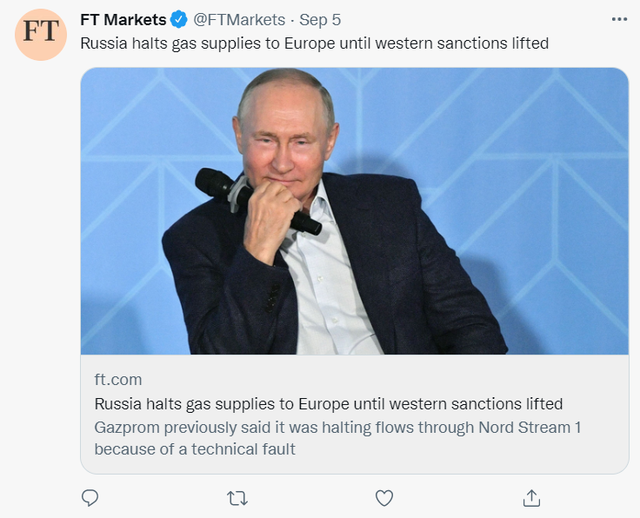This screenshot has height=518, width=640.
Task: Click the tweet text above the card
Action: pos(314,43)
